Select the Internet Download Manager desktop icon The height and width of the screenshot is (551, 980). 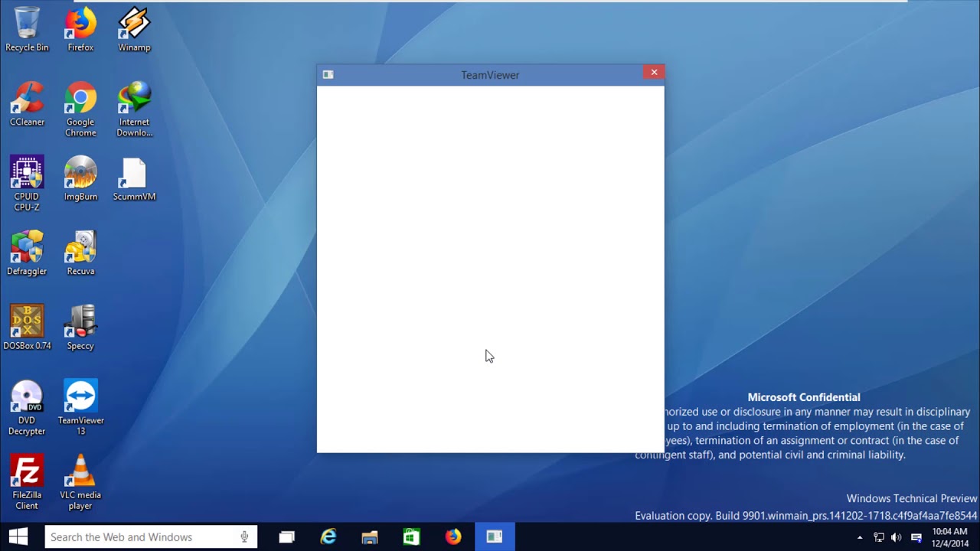point(134,109)
